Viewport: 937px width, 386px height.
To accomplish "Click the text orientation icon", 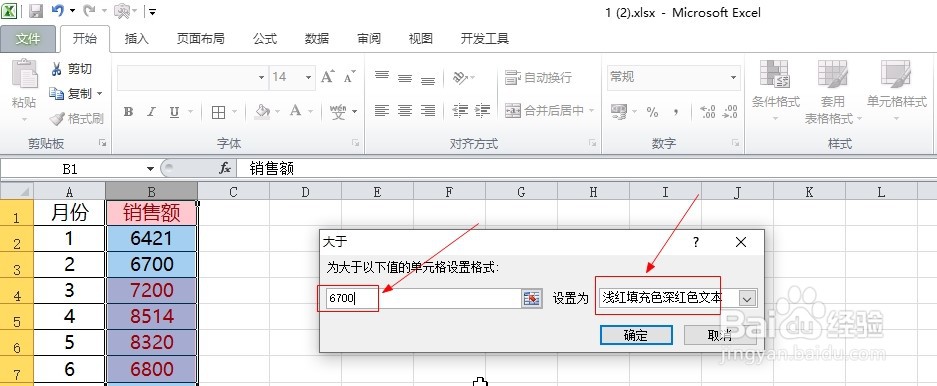I will pos(460,76).
